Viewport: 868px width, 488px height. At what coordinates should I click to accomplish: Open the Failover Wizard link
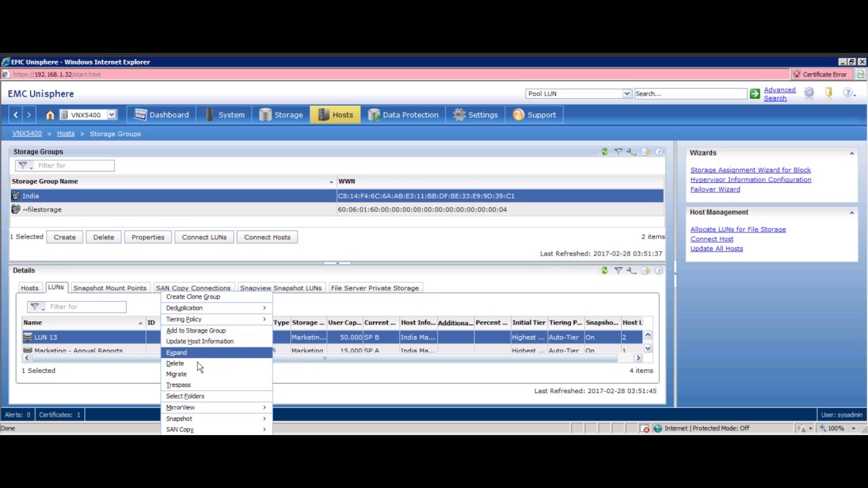pyautogui.click(x=715, y=189)
